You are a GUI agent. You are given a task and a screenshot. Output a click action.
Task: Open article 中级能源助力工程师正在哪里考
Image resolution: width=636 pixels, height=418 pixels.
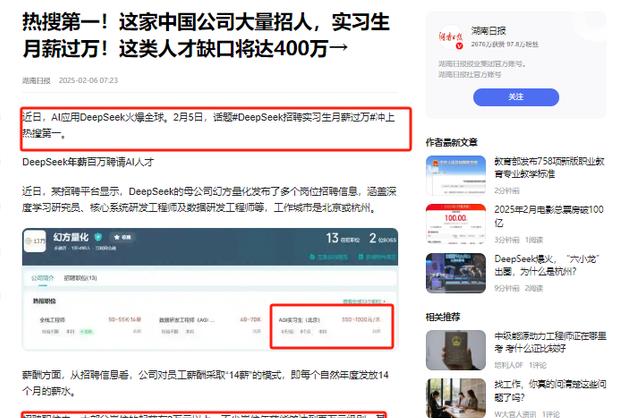550,342
